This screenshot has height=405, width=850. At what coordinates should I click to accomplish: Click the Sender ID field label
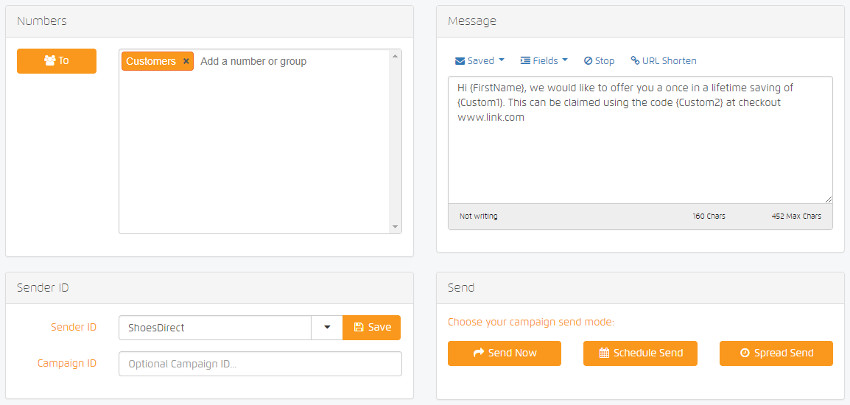(x=74, y=327)
